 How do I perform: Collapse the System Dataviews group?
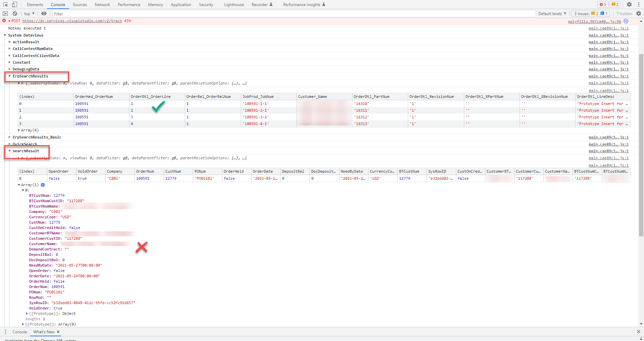coord(5,35)
